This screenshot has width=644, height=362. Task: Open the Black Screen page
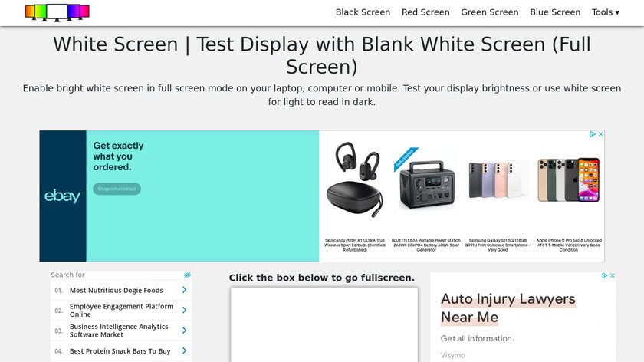(363, 12)
